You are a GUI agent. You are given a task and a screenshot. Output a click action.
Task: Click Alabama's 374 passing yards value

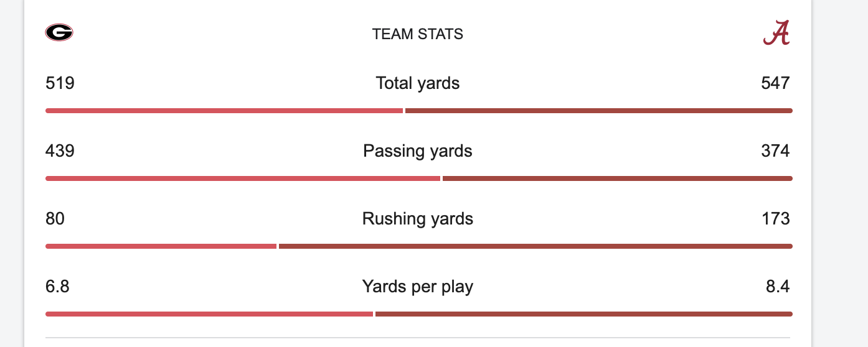click(x=775, y=151)
